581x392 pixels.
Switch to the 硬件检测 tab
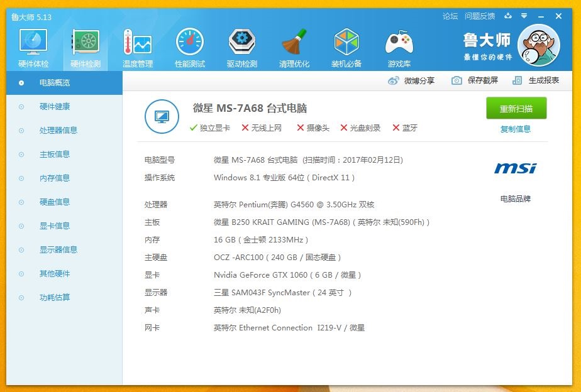(85, 45)
